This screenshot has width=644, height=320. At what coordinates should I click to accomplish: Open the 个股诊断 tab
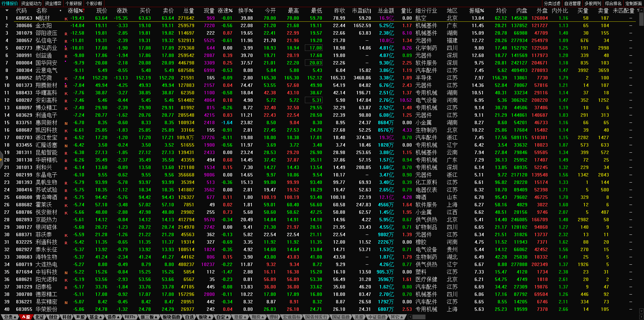point(94,3)
